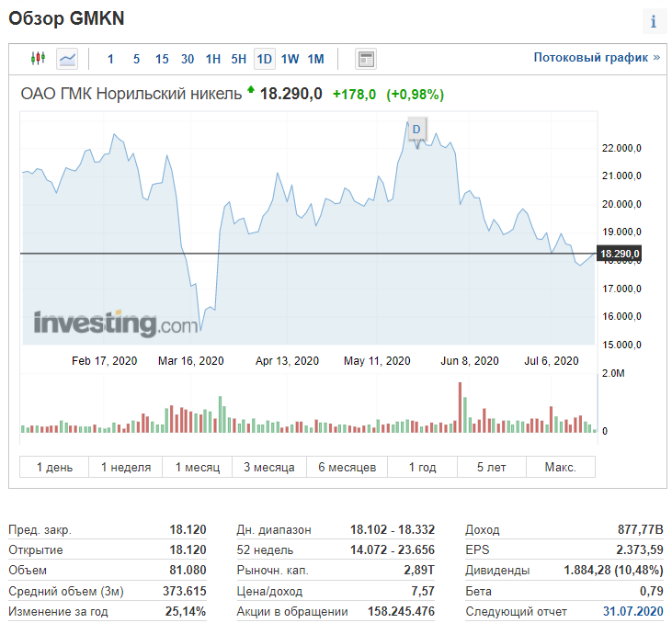Switch to candlestick chart type
Screen dimensions: 672x623
pos(38,58)
